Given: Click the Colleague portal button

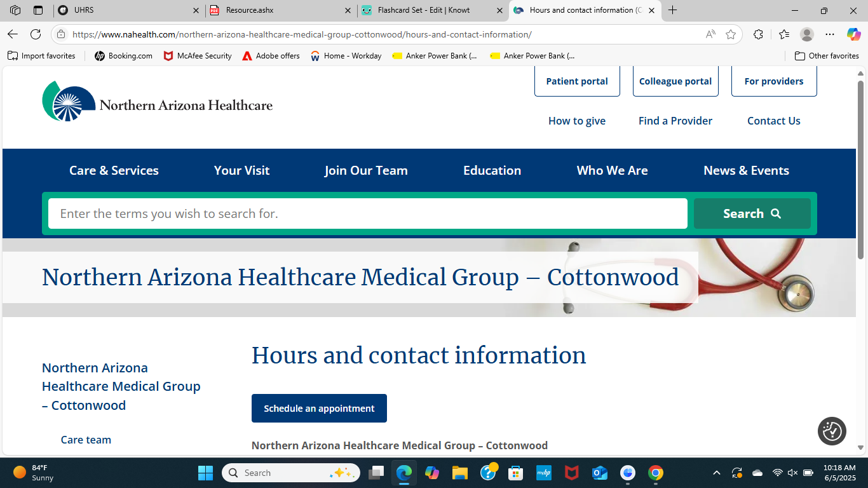Looking at the screenshot, I should tap(675, 81).
